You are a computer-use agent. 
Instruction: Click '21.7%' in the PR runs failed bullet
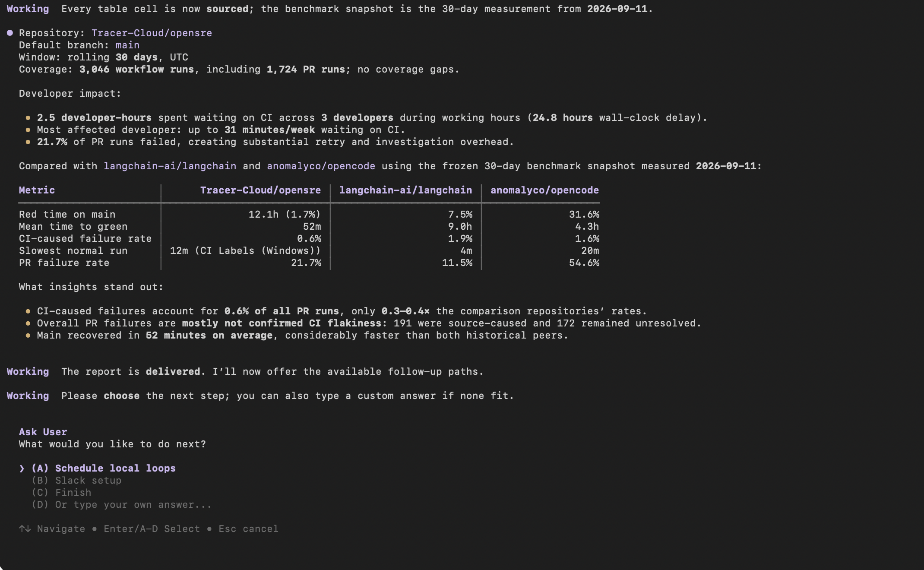[x=52, y=142]
